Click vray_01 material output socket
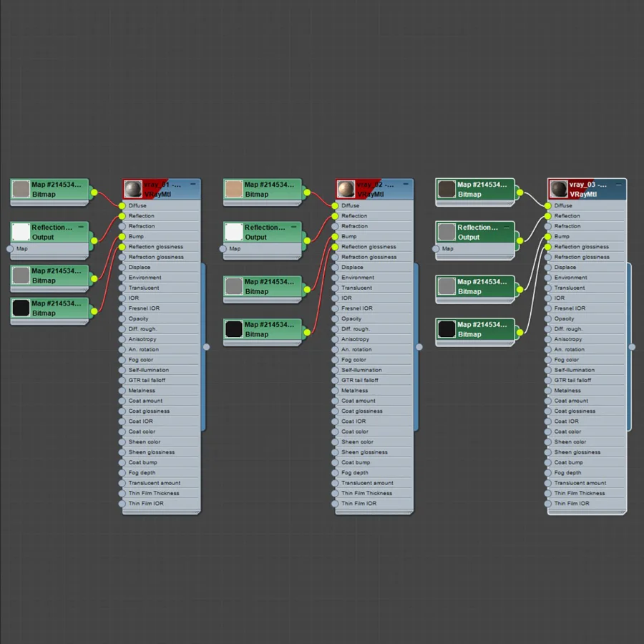The height and width of the screenshot is (644, 644). tap(207, 347)
